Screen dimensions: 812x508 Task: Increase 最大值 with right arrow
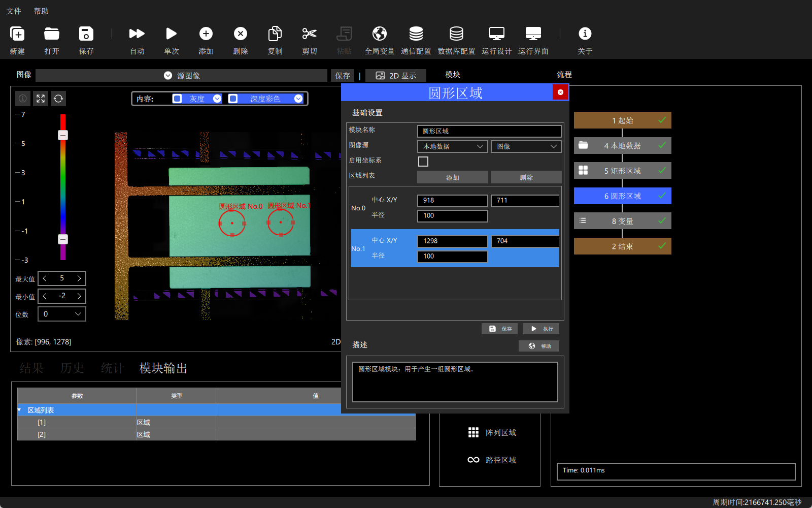(x=79, y=278)
